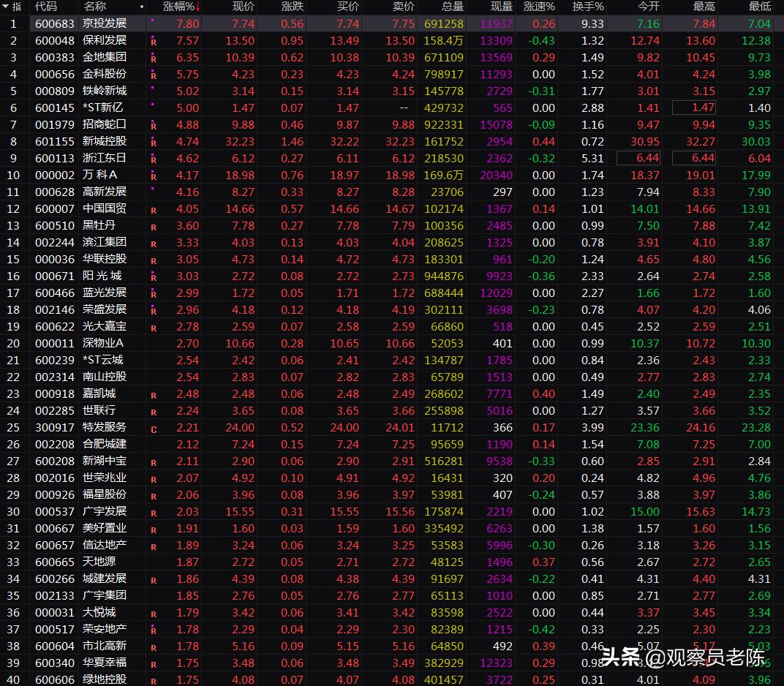This screenshot has height=686, width=784.
Task: Click the 现价 column header
Action: pyautogui.click(x=243, y=7)
